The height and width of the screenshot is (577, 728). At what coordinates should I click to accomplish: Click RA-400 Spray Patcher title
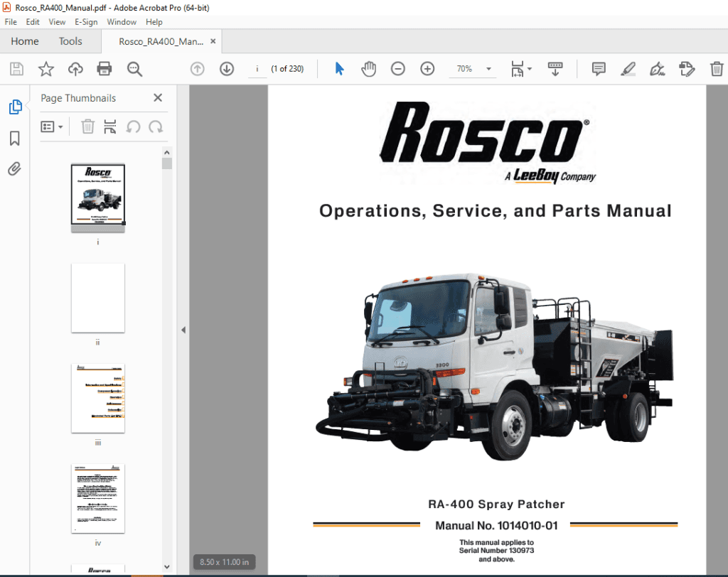point(496,504)
